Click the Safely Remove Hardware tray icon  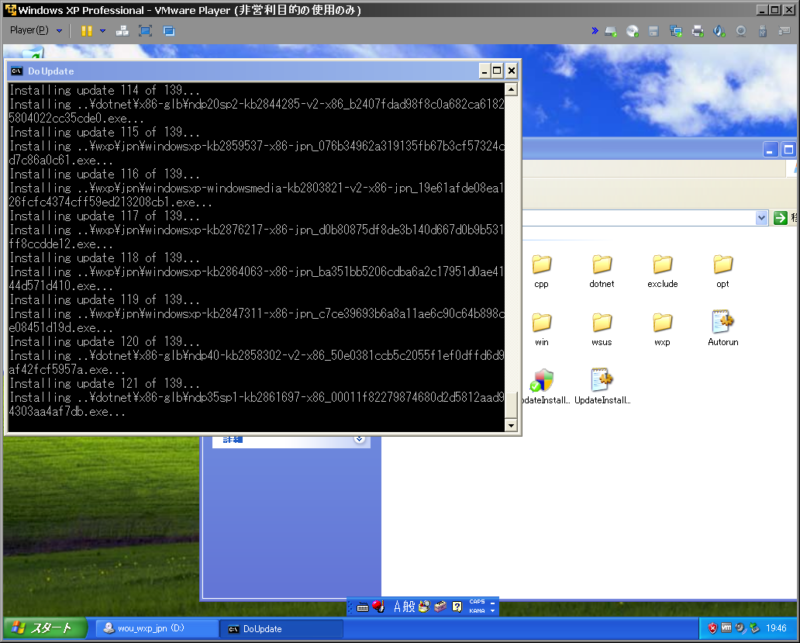coord(755,628)
